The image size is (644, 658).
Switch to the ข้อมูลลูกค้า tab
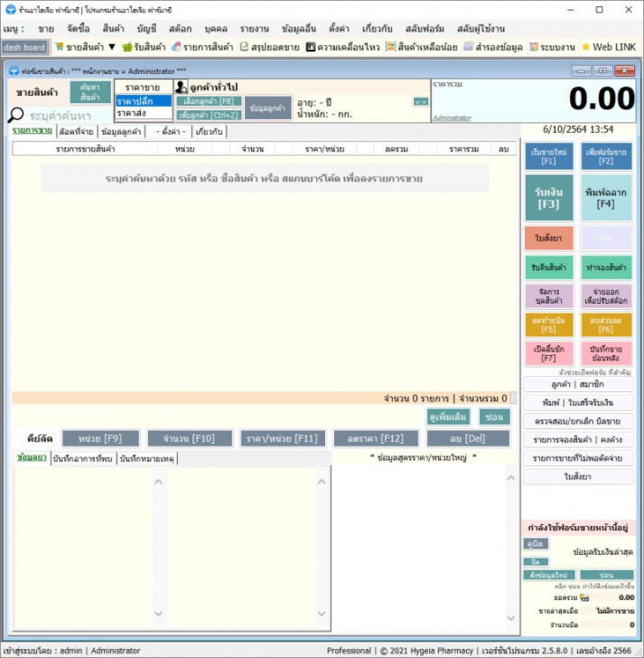(121, 131)
